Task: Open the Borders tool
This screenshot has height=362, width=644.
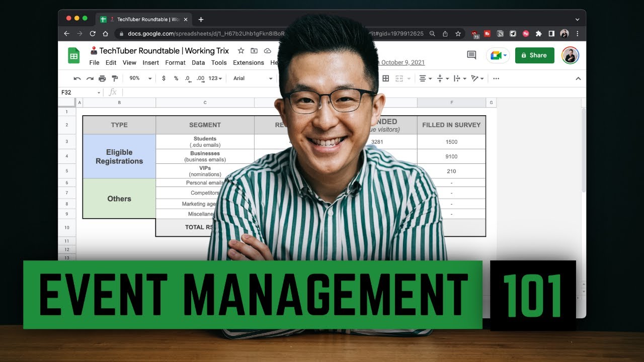Action: [x=386, y=78]
